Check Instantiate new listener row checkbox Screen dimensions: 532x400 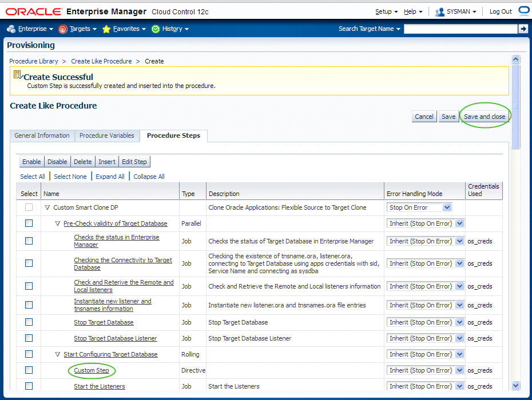coord(29,305)
